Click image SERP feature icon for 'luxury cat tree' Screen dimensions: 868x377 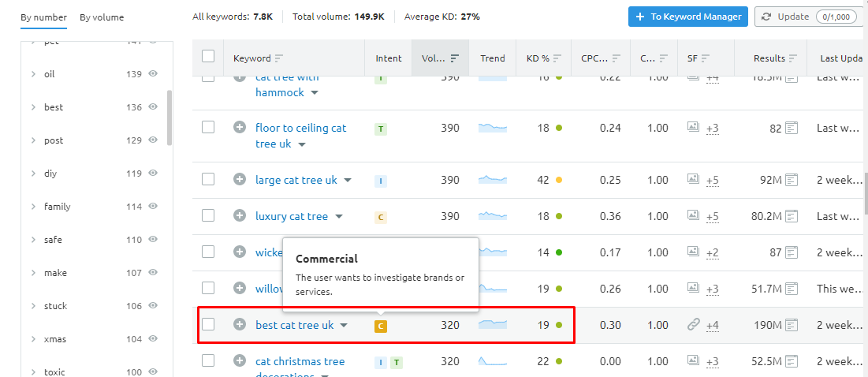coord(694,215)
